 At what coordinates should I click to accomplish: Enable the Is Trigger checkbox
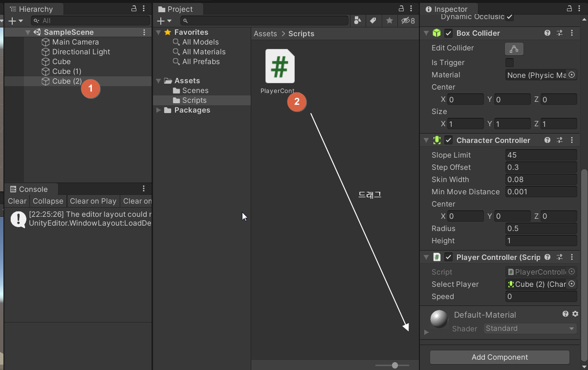coord(509,63)
